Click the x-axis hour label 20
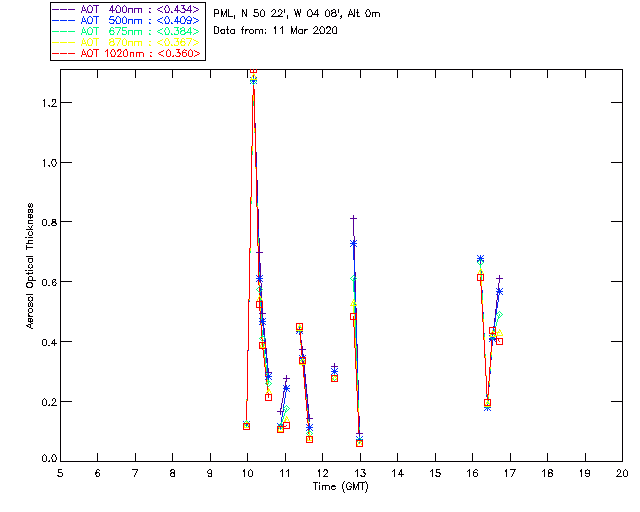 622,473
